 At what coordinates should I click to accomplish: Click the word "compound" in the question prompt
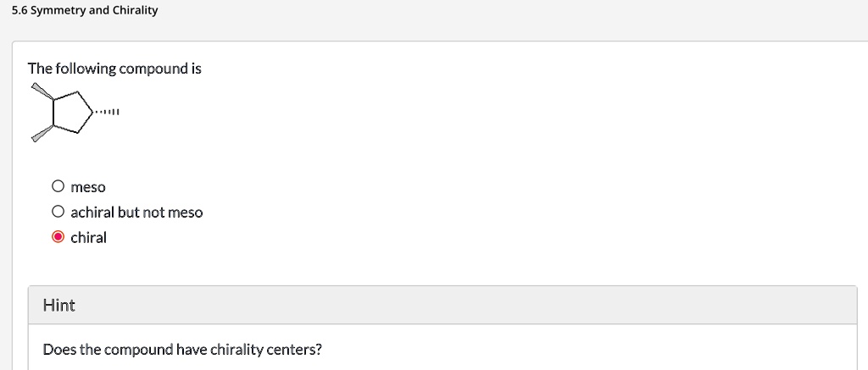[x=153, y=69]
